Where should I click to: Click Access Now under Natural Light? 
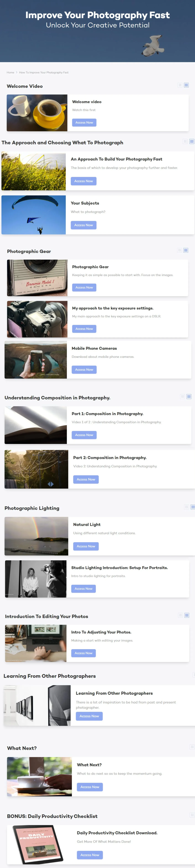[86, 546]
